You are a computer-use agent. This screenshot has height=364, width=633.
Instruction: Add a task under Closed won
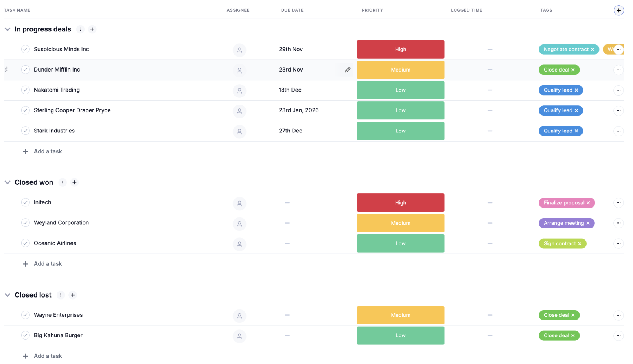coord(48,264)
